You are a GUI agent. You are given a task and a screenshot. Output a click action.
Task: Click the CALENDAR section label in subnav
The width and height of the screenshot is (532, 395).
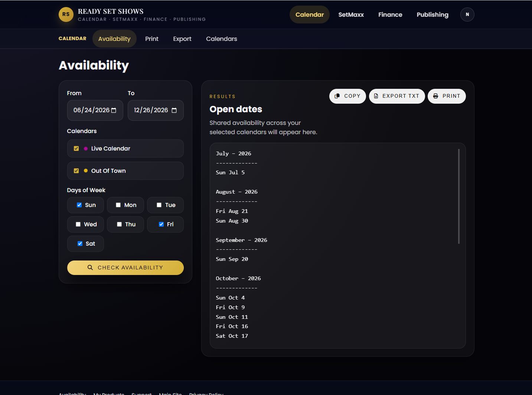click(x=72, y=39)
